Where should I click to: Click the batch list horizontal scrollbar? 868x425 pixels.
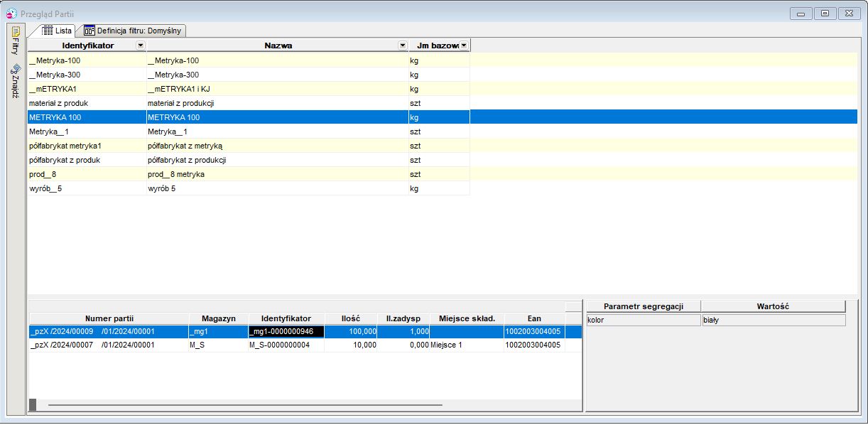coord(245,405)
